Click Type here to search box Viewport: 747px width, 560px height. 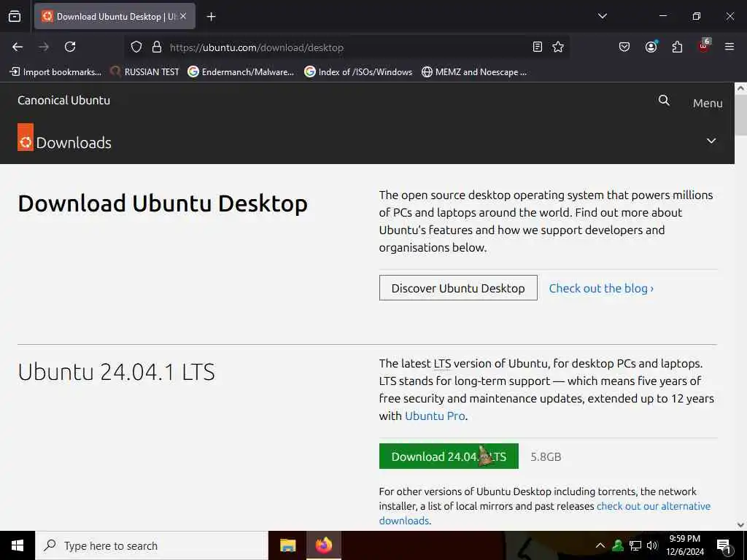(152, 545)
